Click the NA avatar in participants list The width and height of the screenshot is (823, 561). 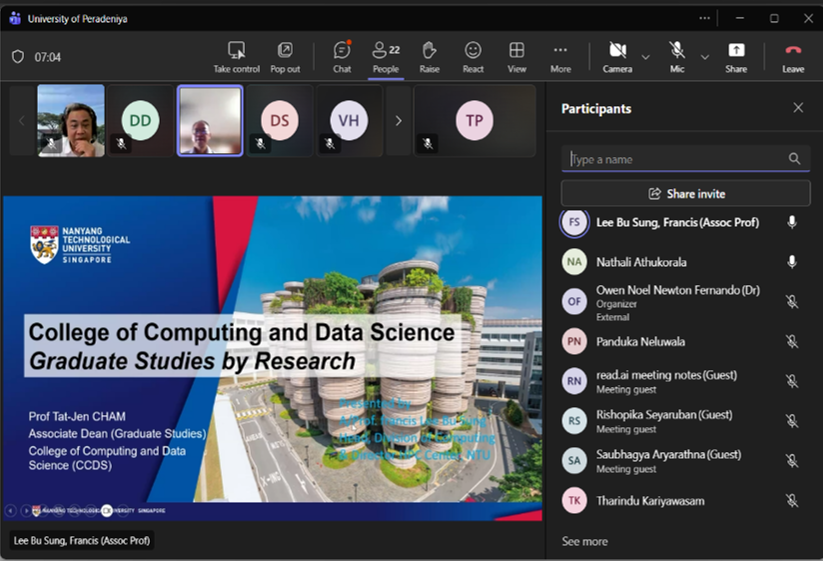[x=574, y=262]
